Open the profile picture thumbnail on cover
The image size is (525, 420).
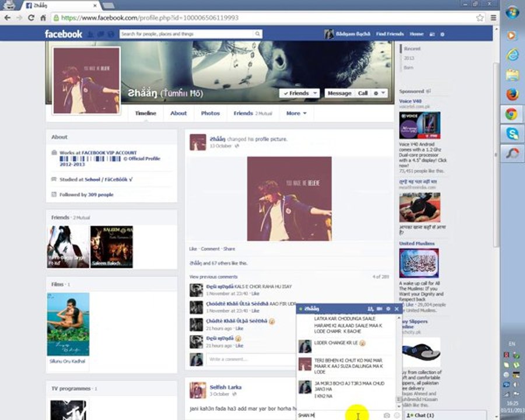86,80
